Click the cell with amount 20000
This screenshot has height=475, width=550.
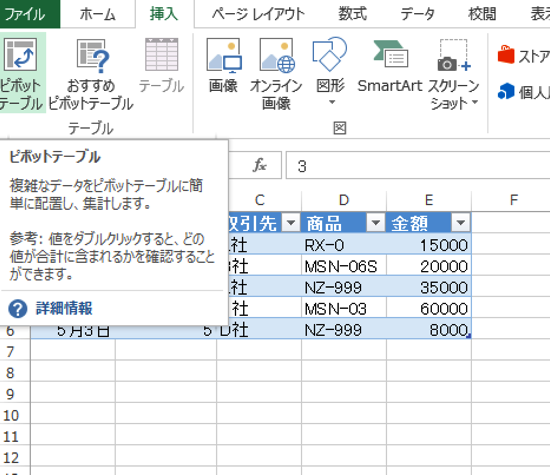429,266
